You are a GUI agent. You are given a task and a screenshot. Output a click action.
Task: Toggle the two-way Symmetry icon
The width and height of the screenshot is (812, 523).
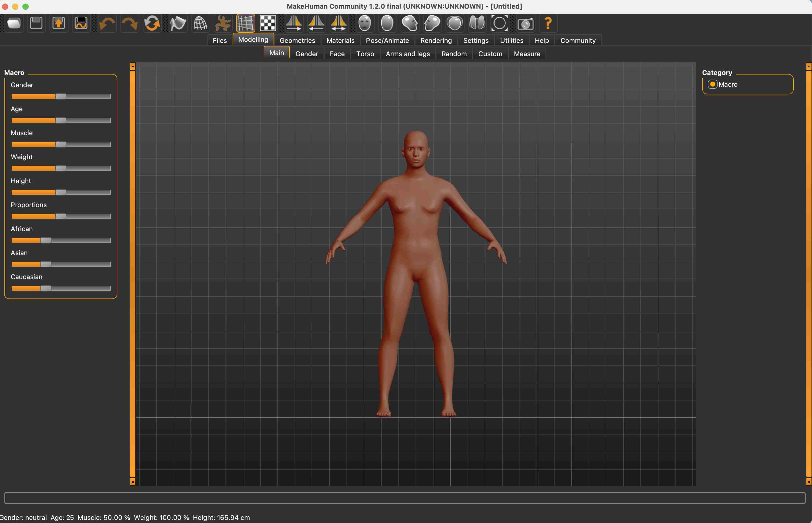pyautogui.click(x=339, y=23)
